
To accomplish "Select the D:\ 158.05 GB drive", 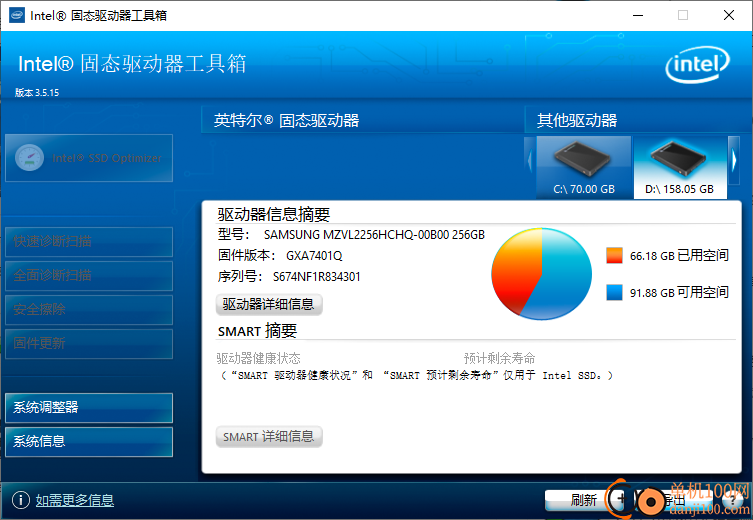I will tap(680, 168).
